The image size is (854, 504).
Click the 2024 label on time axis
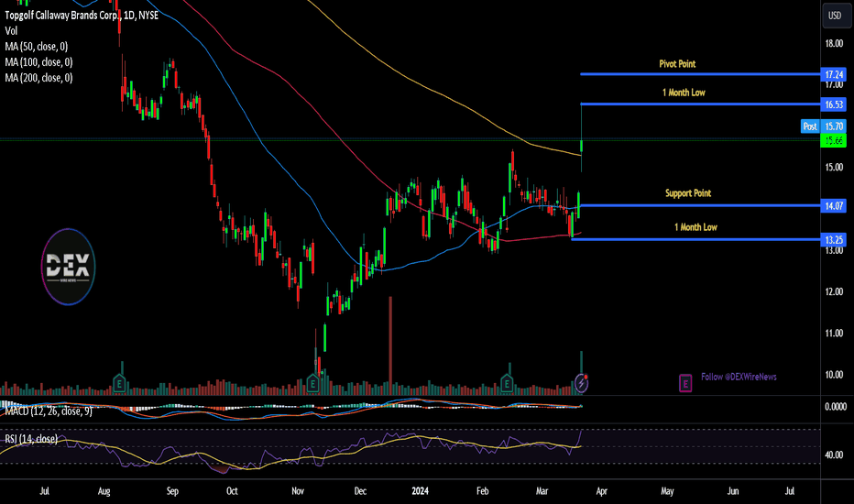420,491
